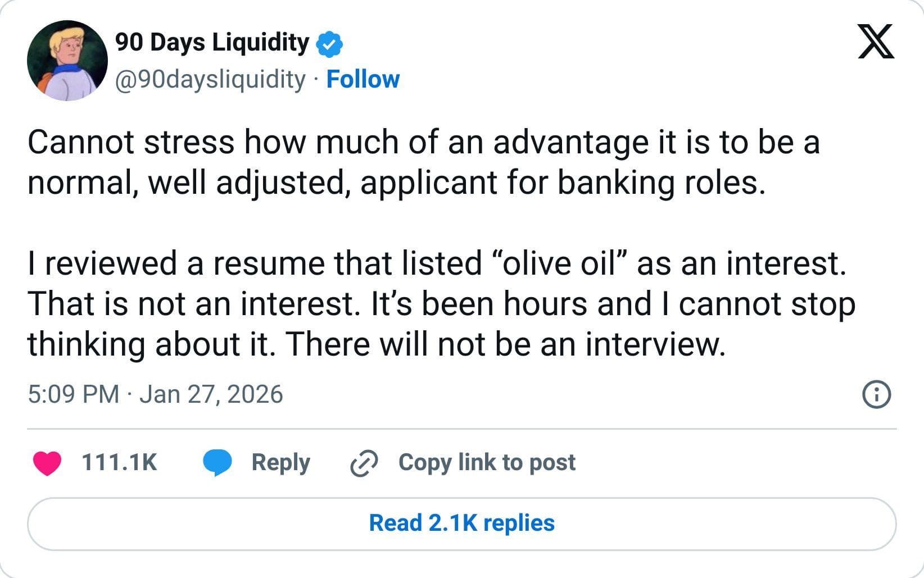Select Copy link to post text
The image size is (924, 578).
[487, 462]
